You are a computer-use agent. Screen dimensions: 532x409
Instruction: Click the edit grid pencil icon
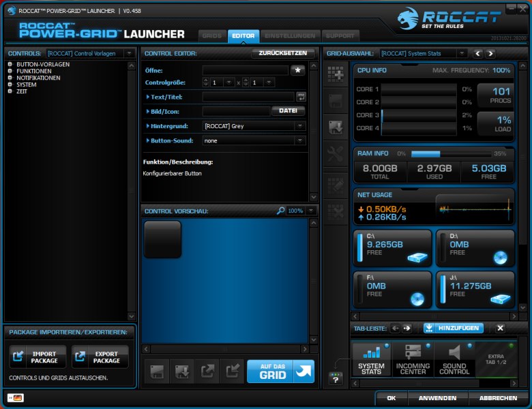tap(336, 185)
